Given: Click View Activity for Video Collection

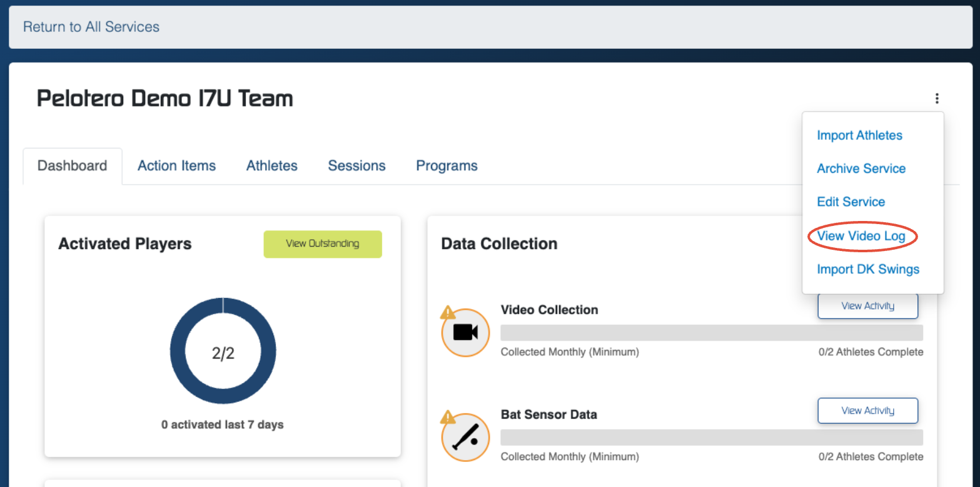Looking at the screenshot, I should point(867,306).
